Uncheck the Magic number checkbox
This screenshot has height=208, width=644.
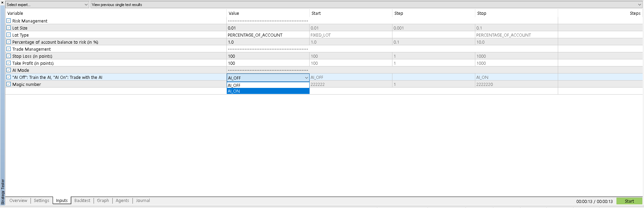[x=9, y=84]
